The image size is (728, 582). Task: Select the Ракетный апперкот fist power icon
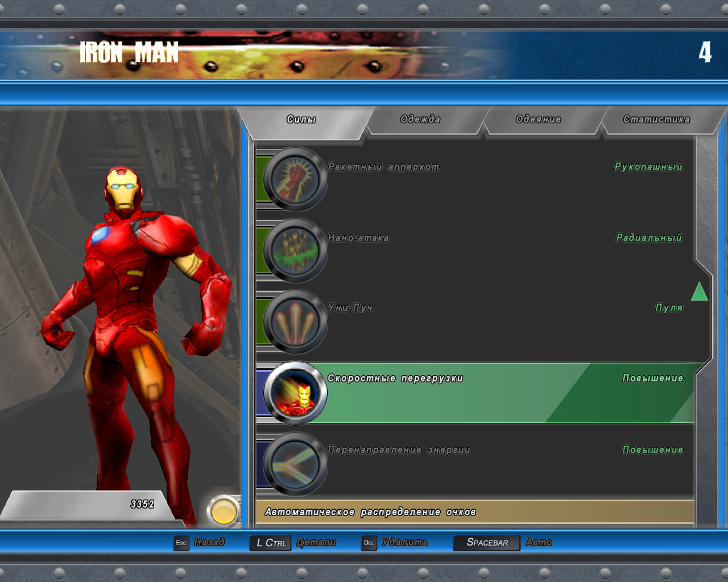[295, 180]
